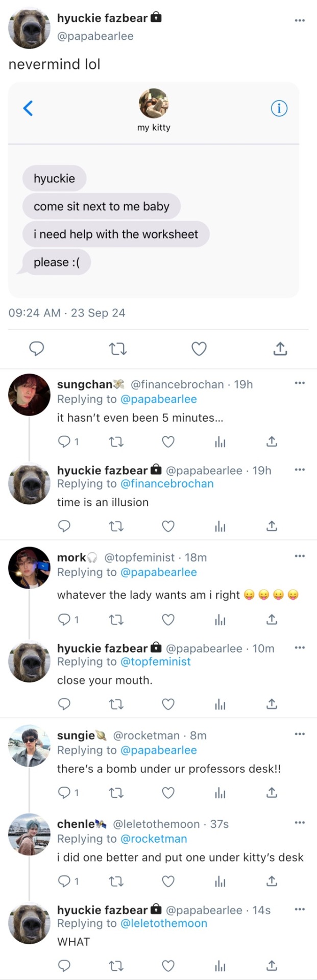The height and width of the screenshot is (980, 317).
Task: Share the main nevermind lol tweet
Action: 280,349
